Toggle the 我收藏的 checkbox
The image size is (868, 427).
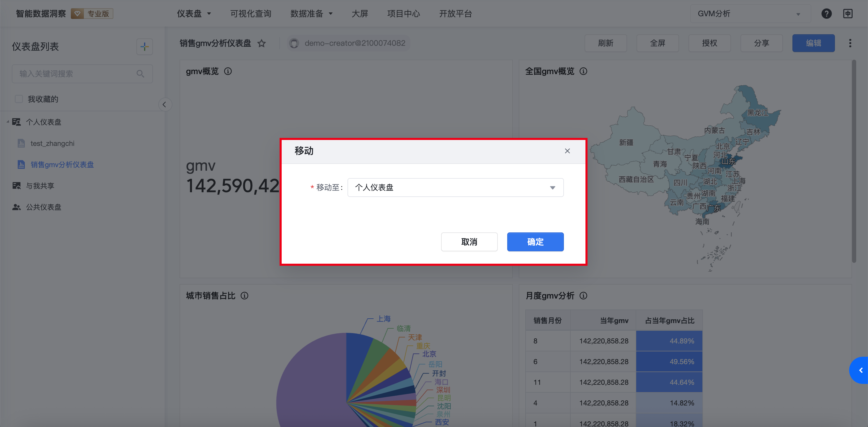tap(19, 99)
